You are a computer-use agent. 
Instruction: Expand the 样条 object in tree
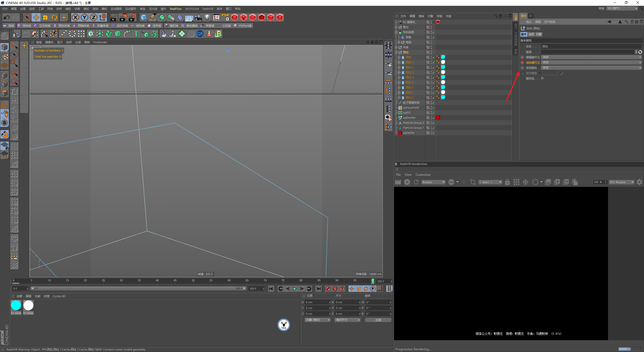pyautogui.click(x=396, y=47)
